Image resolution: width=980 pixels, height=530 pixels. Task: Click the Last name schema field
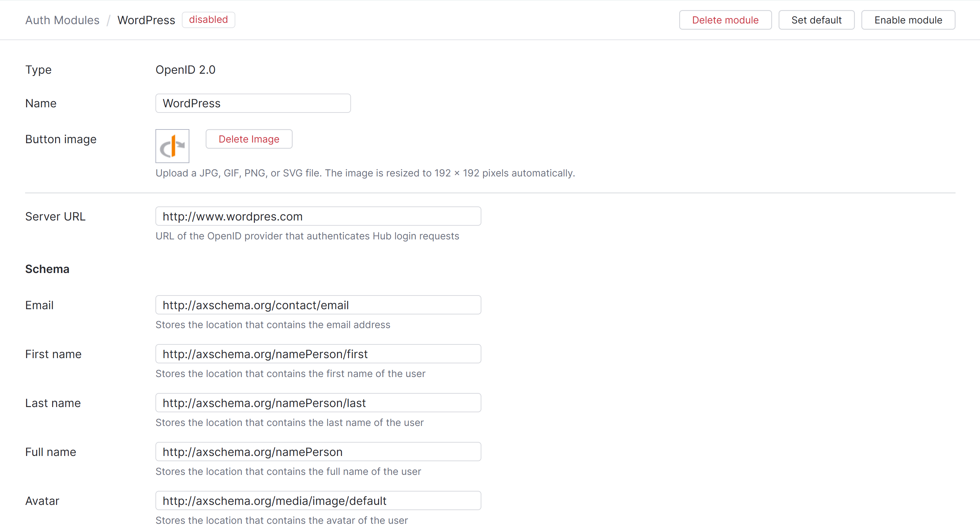318,402
